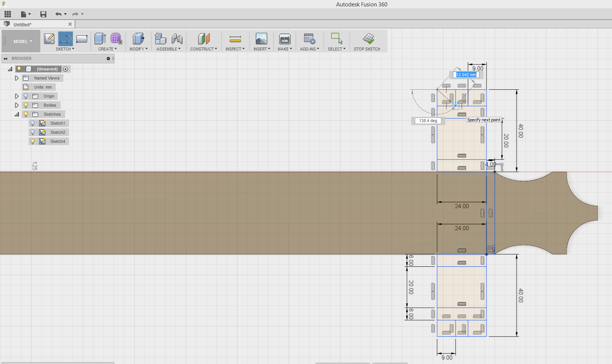Viewport: 612px width, 364px height.
Task: Open the CONSTRUCT menu
Action: click(203, 49)
